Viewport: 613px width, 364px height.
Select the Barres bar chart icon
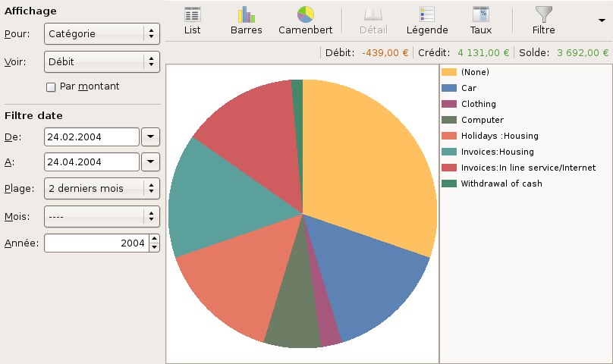pyautogui.click(x=246, y=15)
